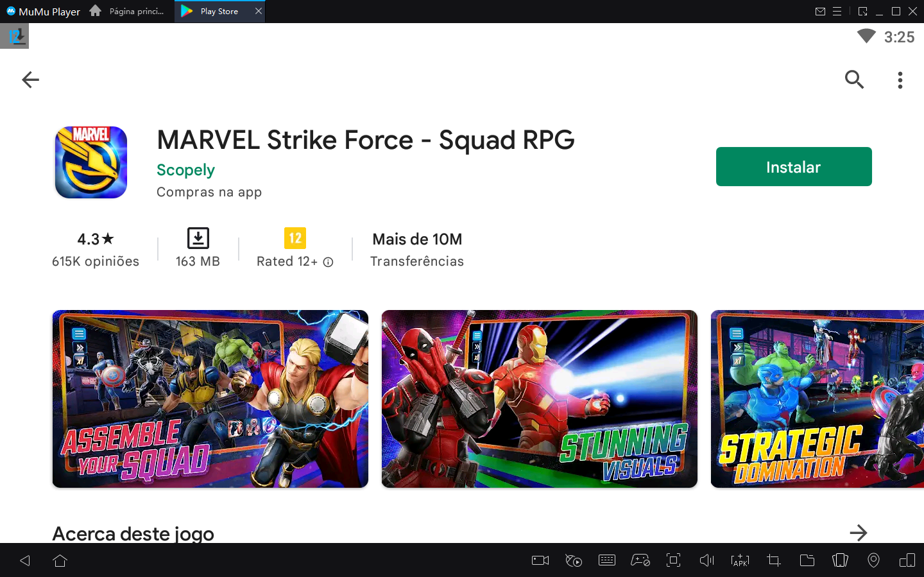
Task: Open gamepad keymapping settings
Action: pos(640,560)
